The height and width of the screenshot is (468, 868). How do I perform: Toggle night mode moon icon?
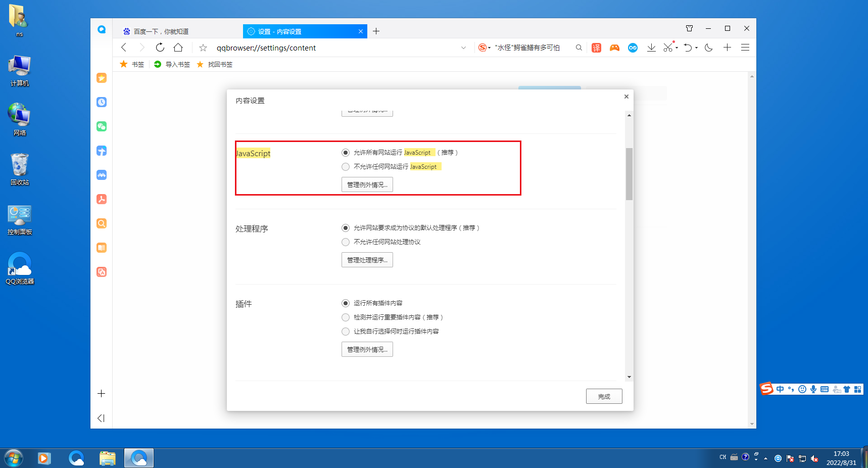pos(709,48)
